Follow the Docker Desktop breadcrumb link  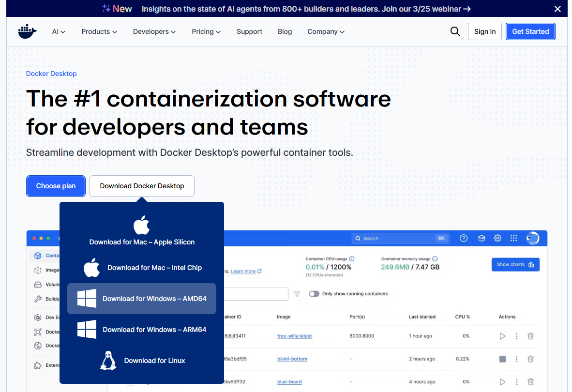51,74
